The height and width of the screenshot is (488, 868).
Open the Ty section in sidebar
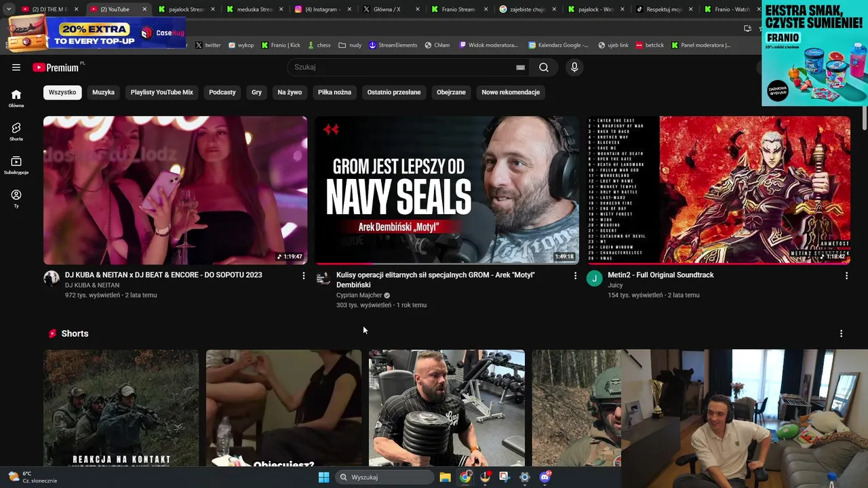point(16,198)
